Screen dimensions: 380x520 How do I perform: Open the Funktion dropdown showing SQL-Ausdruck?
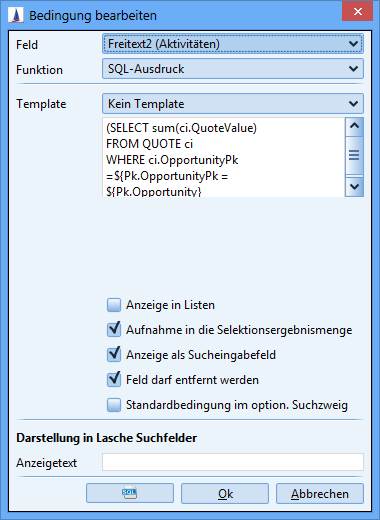pyautogui.click(x=233, y=69)
